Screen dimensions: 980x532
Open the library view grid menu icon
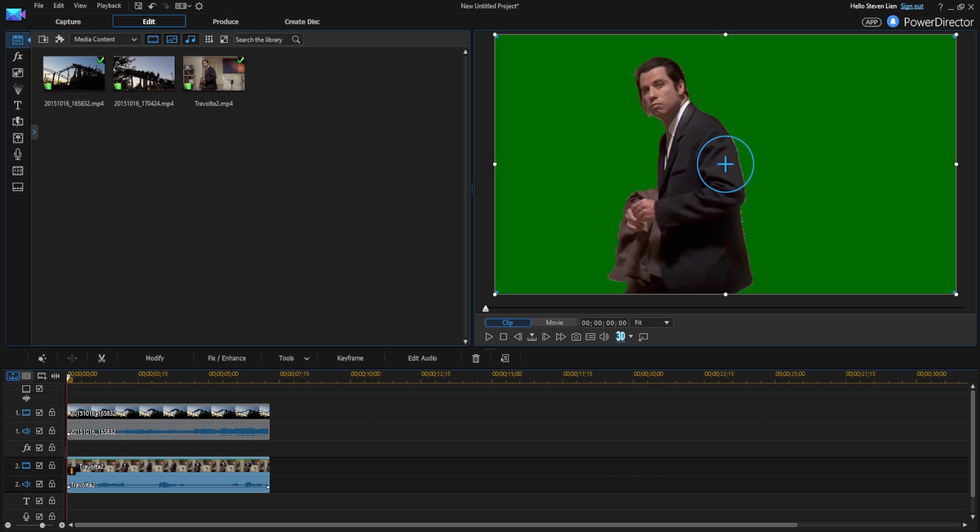[x=209, y=39]
